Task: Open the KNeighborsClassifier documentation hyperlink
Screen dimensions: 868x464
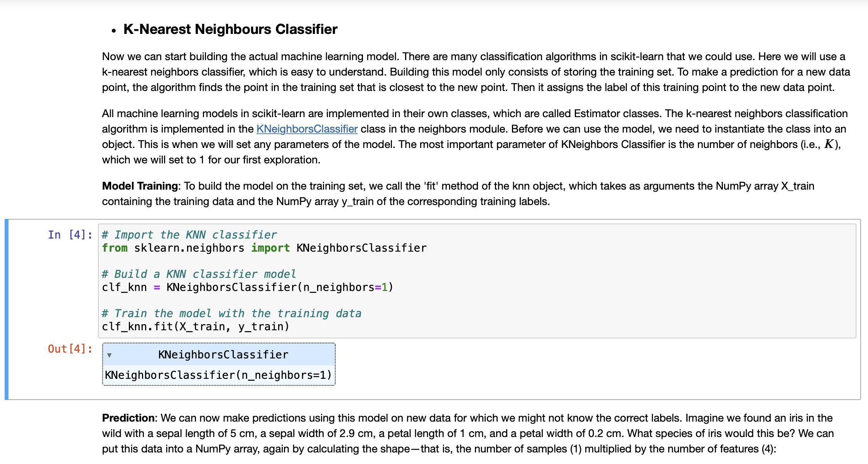Action: [x=307, y=129]
